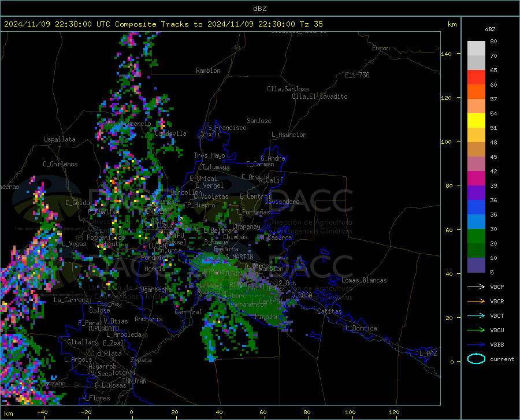Click the 'Carrizal' map label
This screenshot has height=420, width=520.
click(x=188, y=312)
